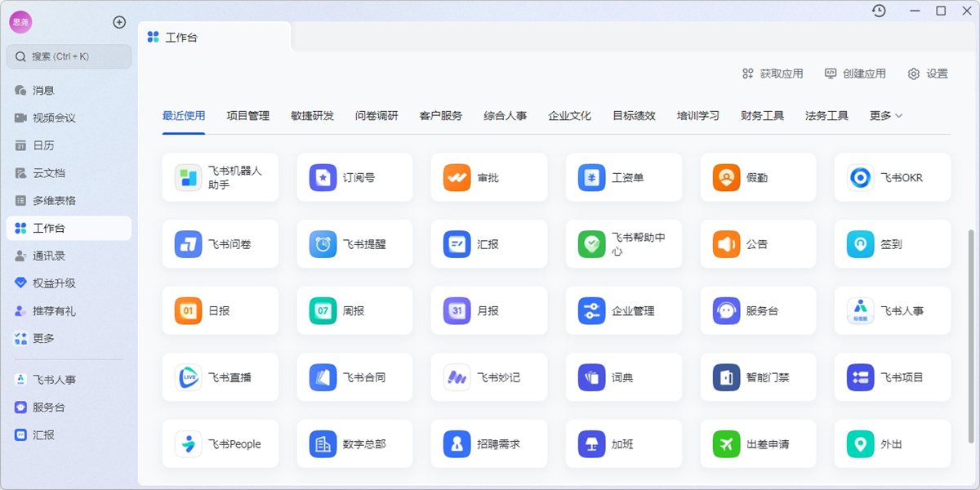Open the 企业管理 app icon
980x490 pixels.
(x=592, y=310)
